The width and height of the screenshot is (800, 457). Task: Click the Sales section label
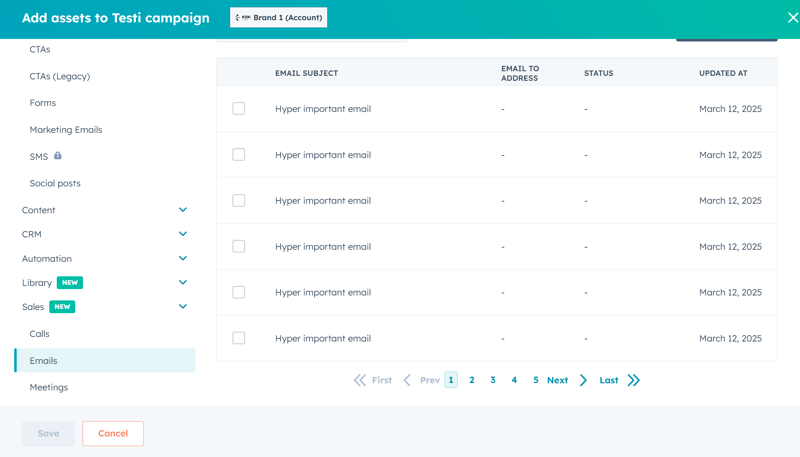pyautogui.click(x=33, y=307)
